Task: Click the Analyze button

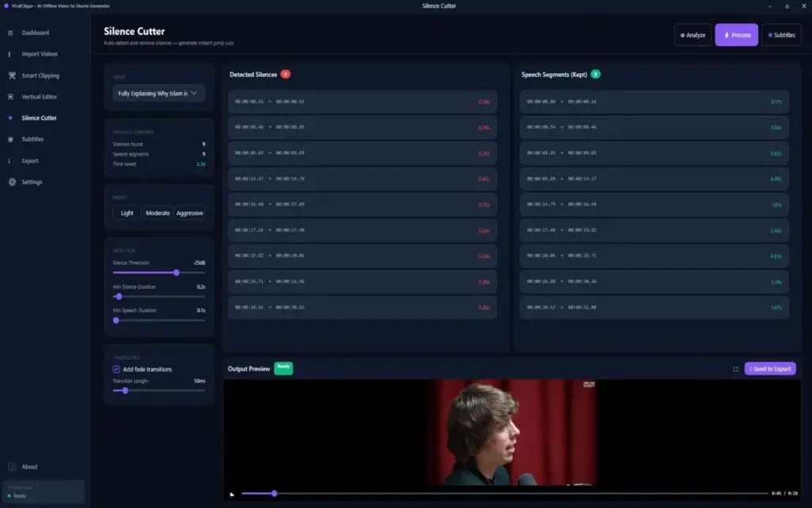Action: 692,35
